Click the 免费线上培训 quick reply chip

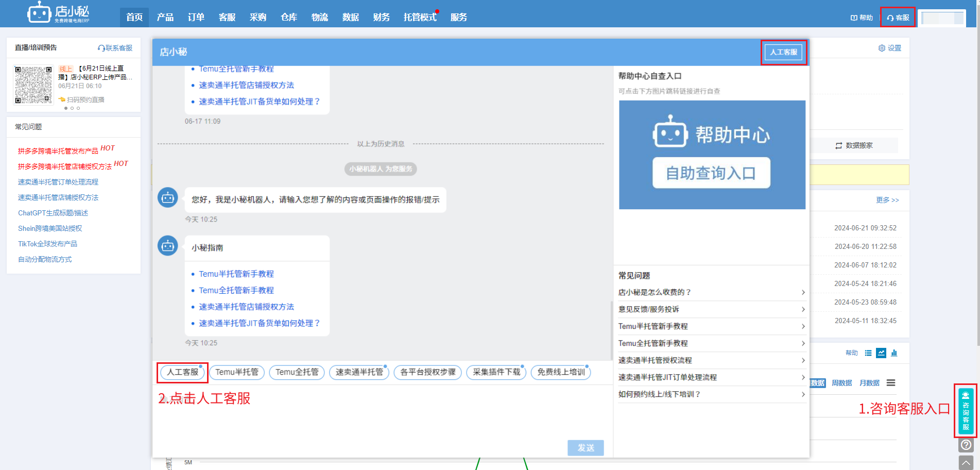561,372
